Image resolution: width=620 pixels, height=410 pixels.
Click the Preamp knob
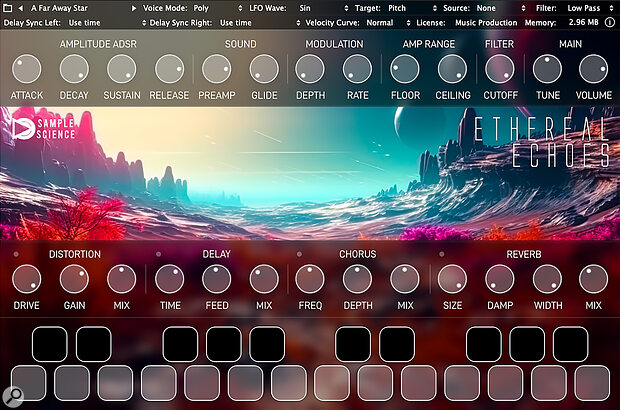[x=216, y=69]
